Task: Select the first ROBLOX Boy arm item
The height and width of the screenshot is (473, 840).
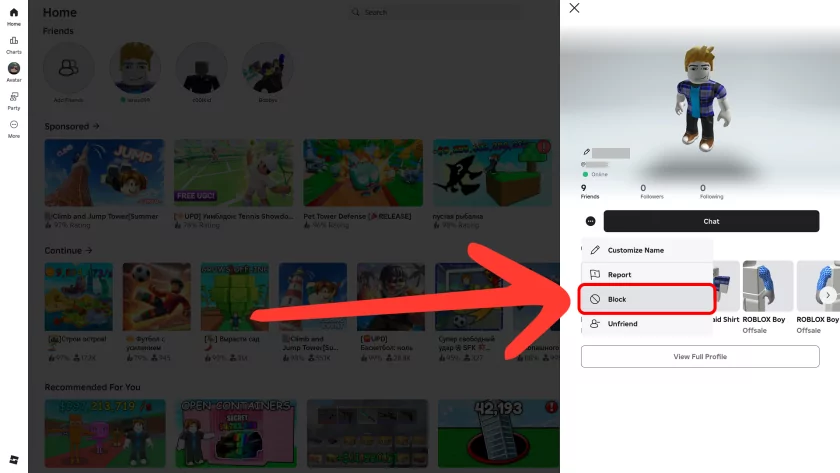Action: tap(768, 286)
